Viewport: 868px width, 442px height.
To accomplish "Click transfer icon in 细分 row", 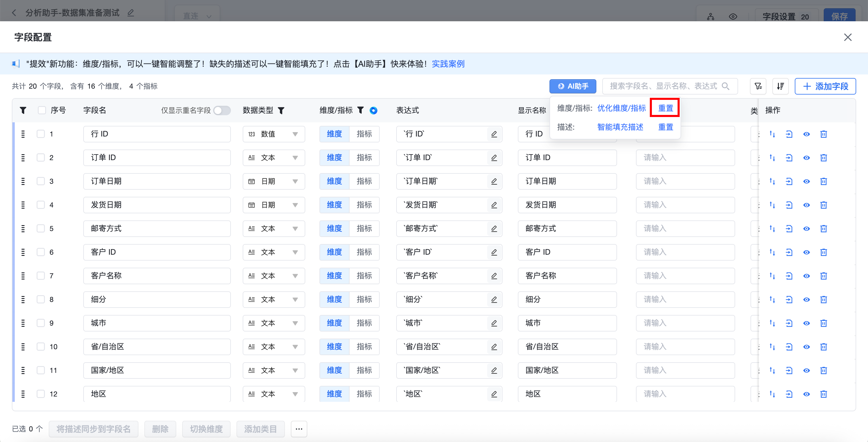I will point(789,299).
